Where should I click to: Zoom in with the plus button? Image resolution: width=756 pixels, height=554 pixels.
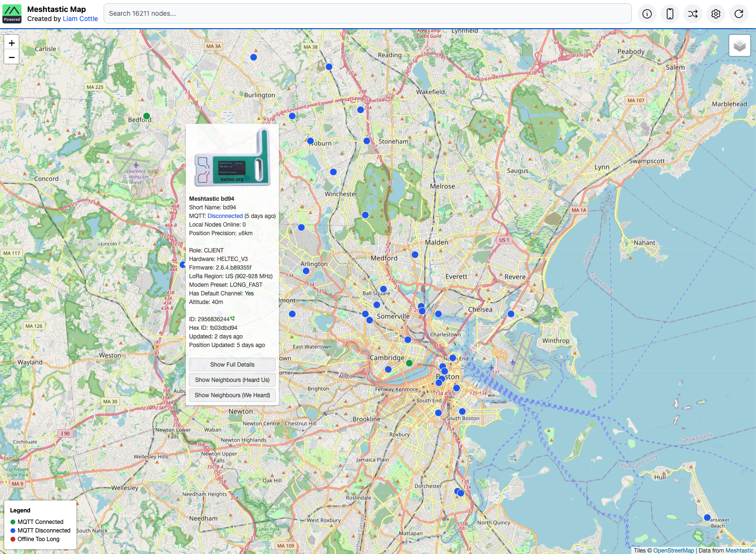(12, 43)
